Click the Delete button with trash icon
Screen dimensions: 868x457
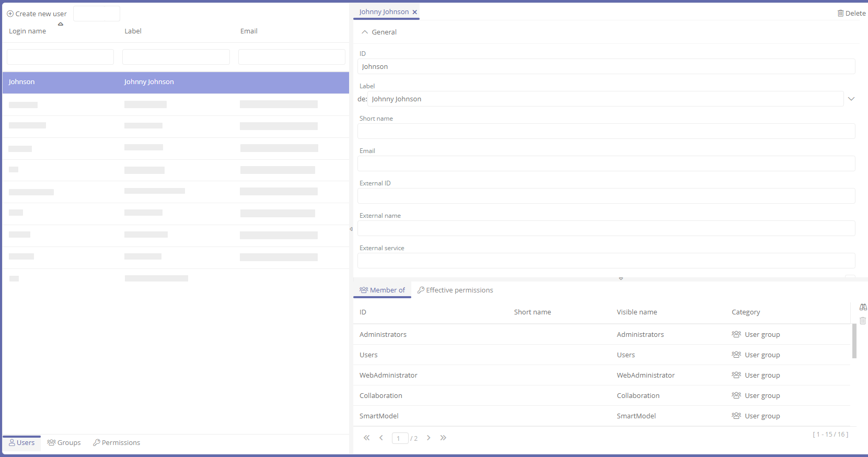point(851,14)
